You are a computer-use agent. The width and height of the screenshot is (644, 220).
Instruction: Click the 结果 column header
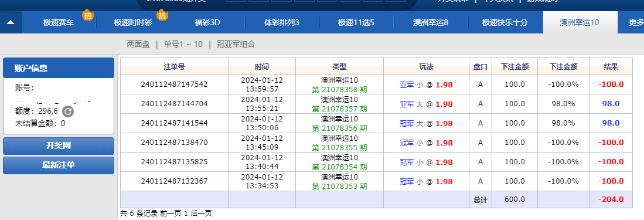point(611,67)
